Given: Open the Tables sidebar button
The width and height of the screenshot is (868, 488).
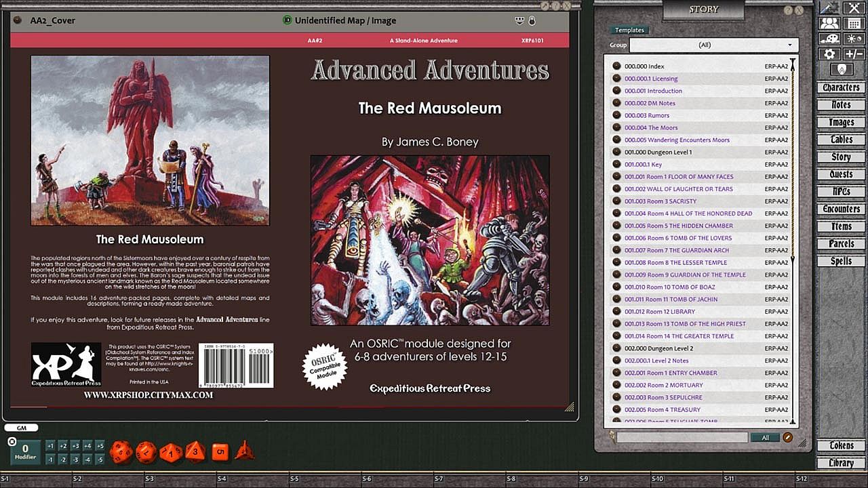Looking at the screenshot, I should (x=841, y=140).
